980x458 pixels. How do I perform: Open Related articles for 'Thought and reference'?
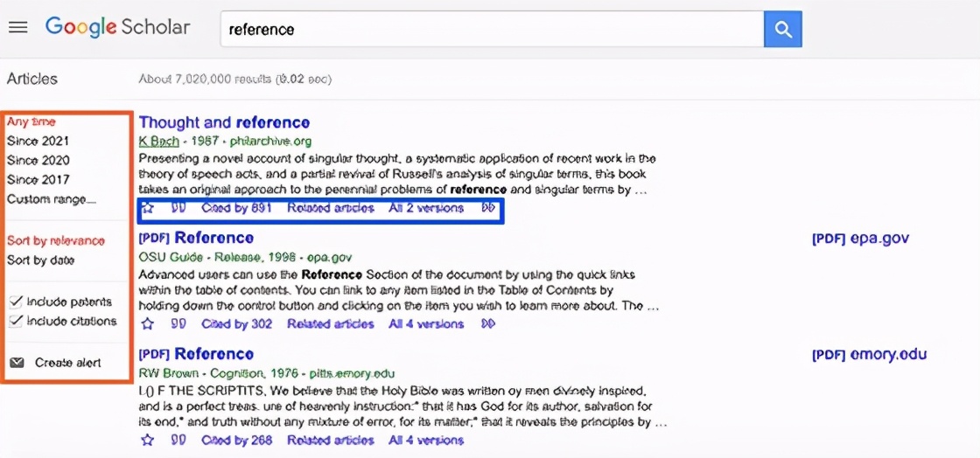pos(331,208)
